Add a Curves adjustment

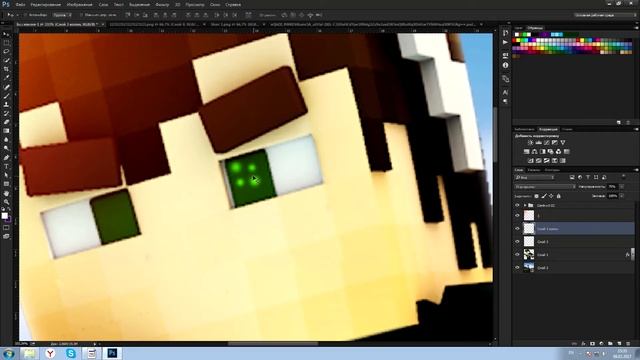(547, 142)
